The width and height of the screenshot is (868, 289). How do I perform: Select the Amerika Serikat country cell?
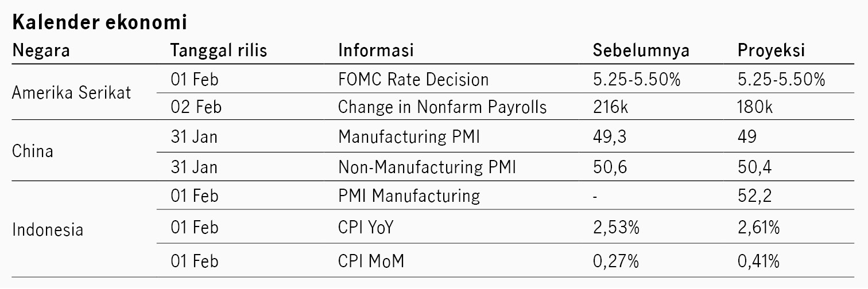pos(72,92)
